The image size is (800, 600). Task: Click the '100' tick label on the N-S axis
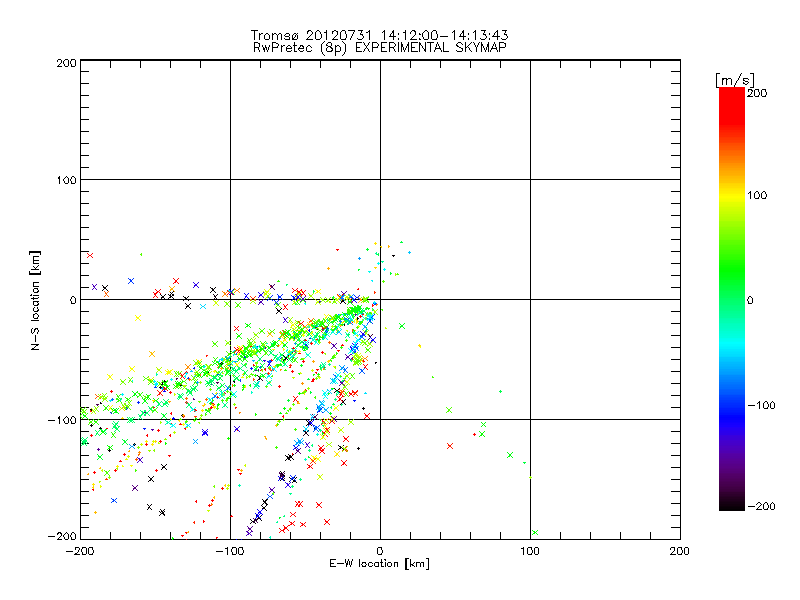[66, 180]
